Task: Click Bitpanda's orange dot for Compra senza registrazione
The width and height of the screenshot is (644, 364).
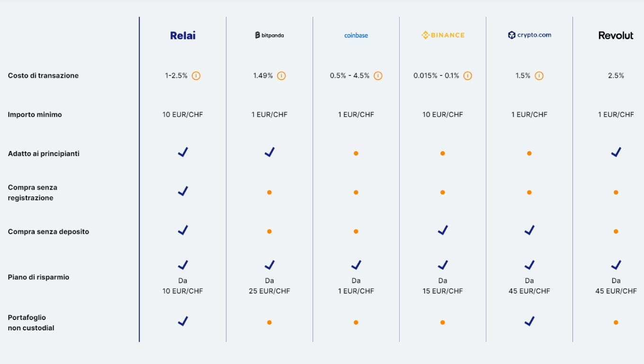Action: point(269,192)
